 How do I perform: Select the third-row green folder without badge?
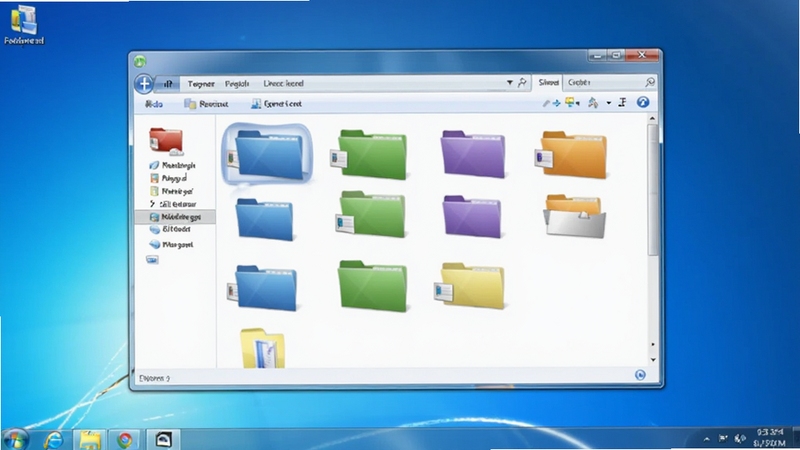pos(372,286)
